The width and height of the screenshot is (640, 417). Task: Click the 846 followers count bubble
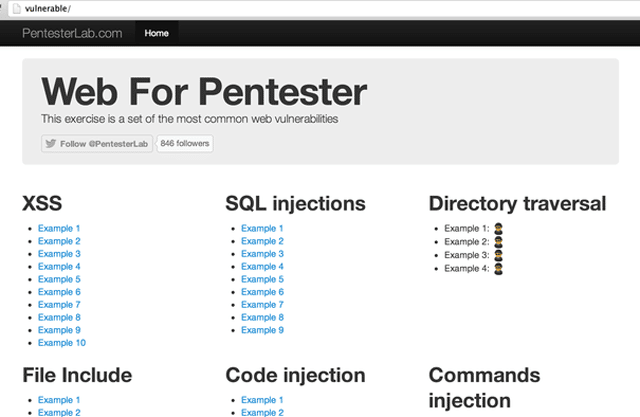coord(185,143)
